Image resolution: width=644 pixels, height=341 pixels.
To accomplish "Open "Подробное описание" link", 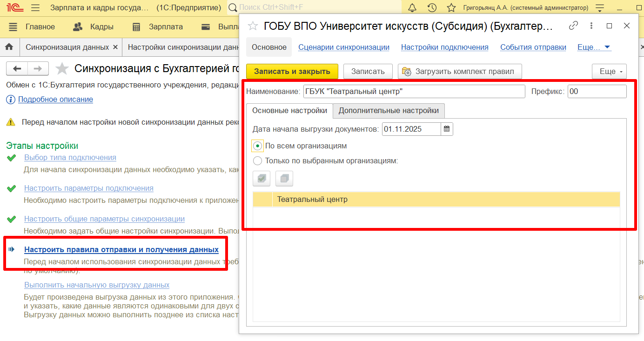I will [55, 100].
